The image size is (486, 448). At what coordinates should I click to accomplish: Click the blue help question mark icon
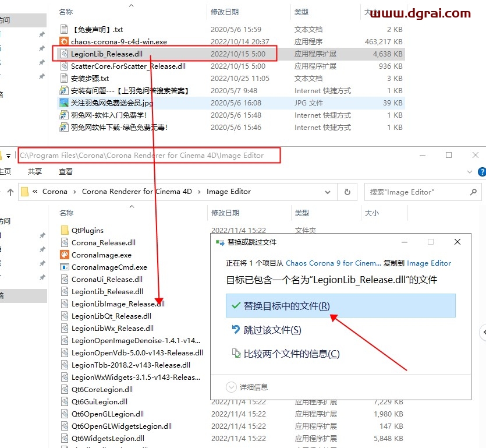481,172
